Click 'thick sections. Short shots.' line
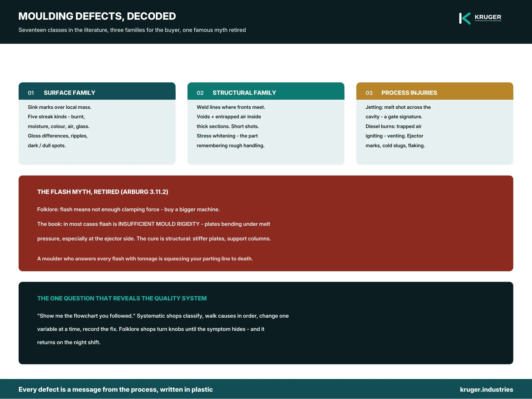The image size is (532, 399). tap(228, 126)
